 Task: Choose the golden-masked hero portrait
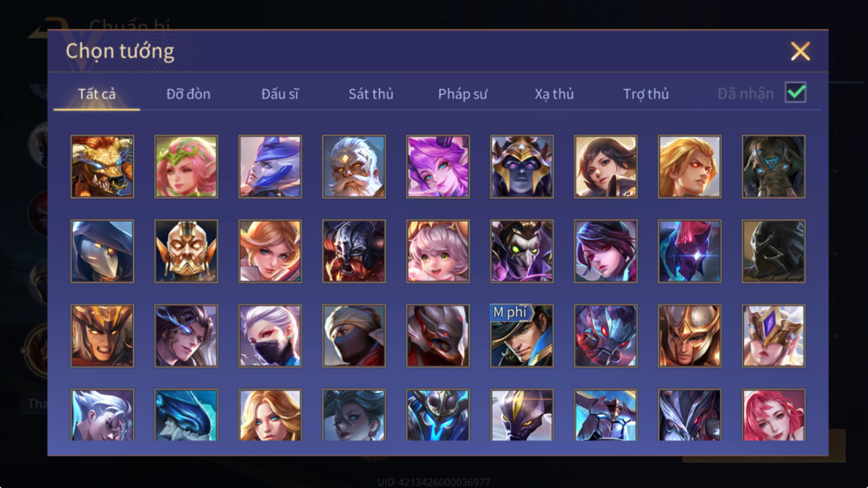(186, 252)
